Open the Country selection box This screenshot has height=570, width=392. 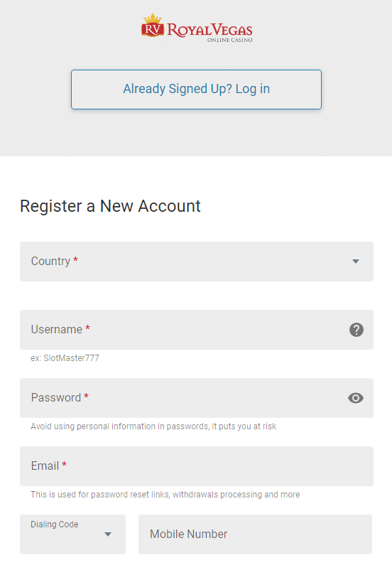click(x=197, y=262)
